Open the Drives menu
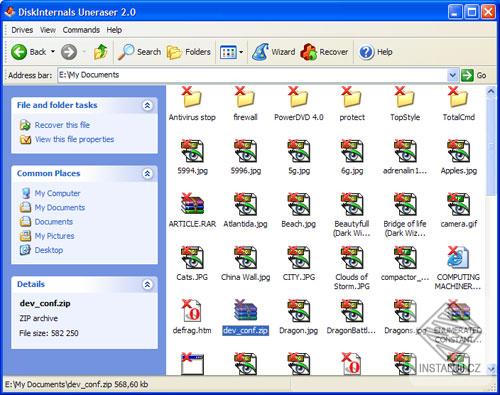This screenshot has height=395, width=500. click(x=22, y=30)
